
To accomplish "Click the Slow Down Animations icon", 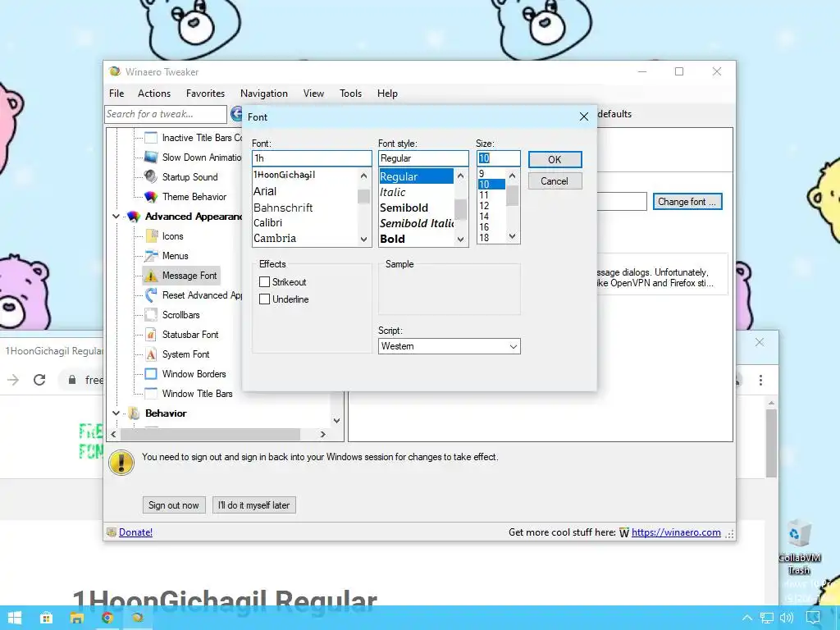I will (151, 157).
